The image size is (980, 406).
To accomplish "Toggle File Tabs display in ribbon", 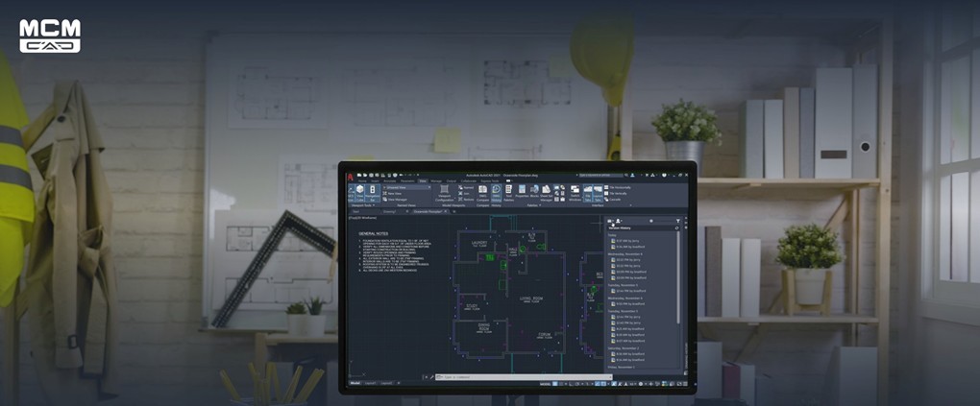I will click(587, 192).
